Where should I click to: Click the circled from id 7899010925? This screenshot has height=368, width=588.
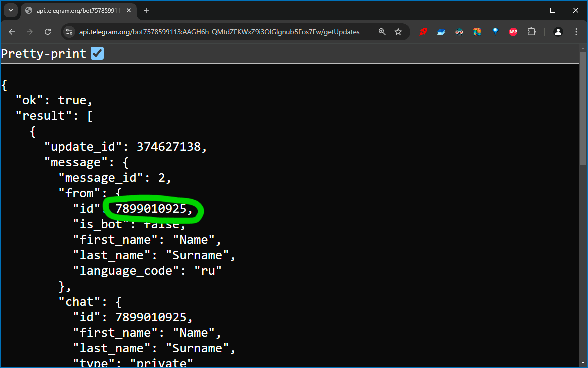coord(151,209)
